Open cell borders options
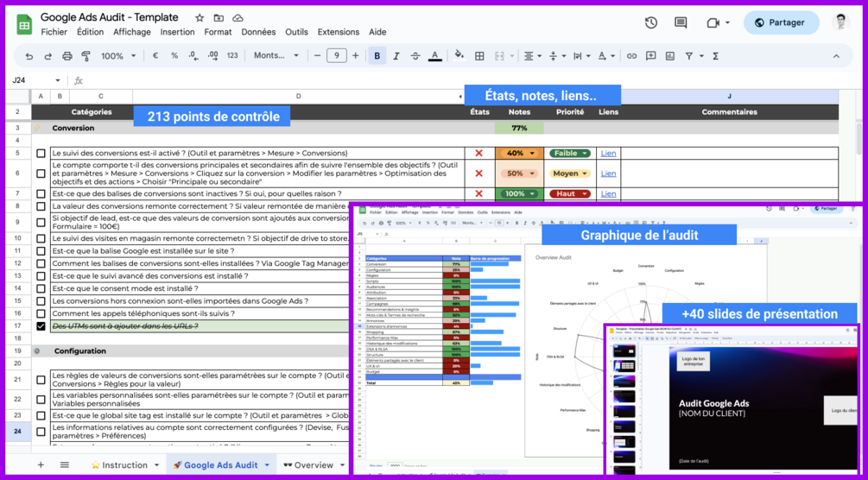 pyautogui.click(x=480, y=56)
